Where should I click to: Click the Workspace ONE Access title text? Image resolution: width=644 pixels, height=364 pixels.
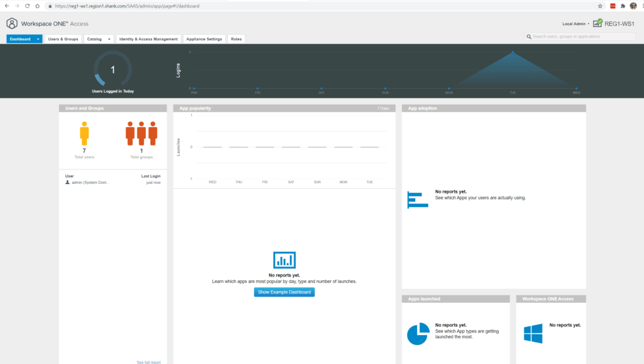point(55,24)
